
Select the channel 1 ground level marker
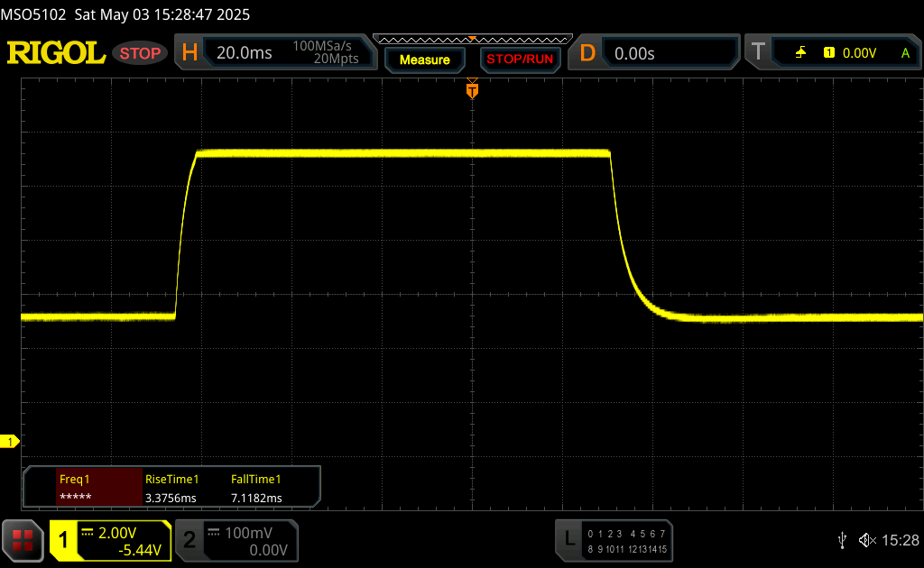tap(11, 441)
